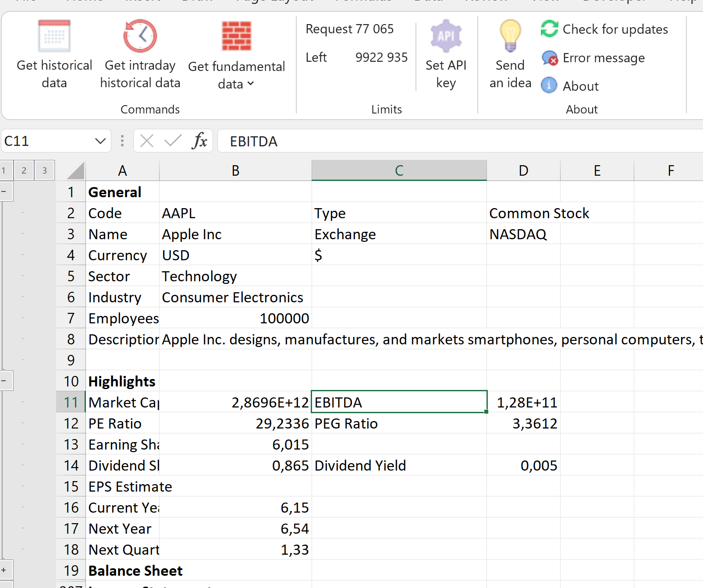Click Employees value 100000
703x588 pixels.
(x=235, y=318)
